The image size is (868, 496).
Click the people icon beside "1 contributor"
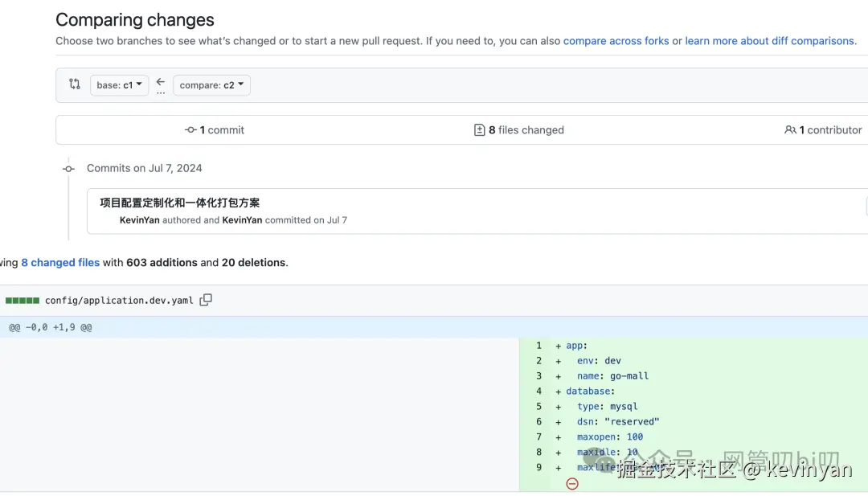[791, 130]
